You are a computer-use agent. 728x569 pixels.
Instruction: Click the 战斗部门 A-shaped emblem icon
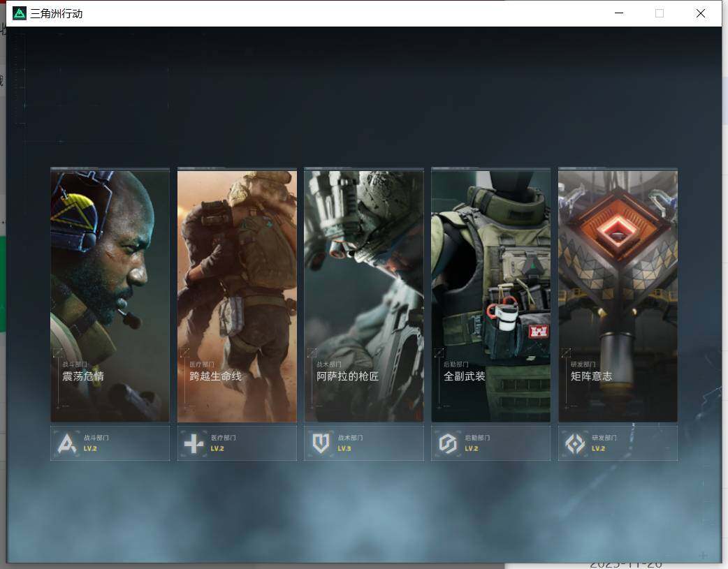tap(67, 444)
